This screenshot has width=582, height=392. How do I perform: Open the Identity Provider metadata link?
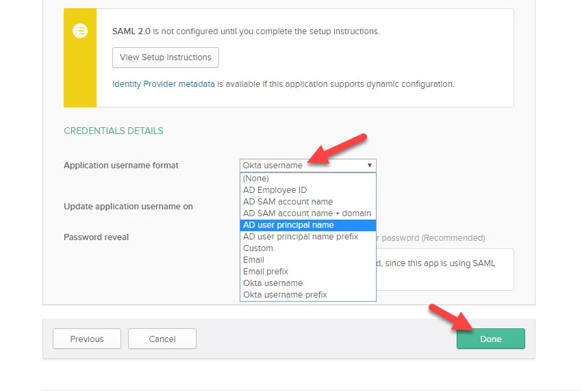pos(164,84)
